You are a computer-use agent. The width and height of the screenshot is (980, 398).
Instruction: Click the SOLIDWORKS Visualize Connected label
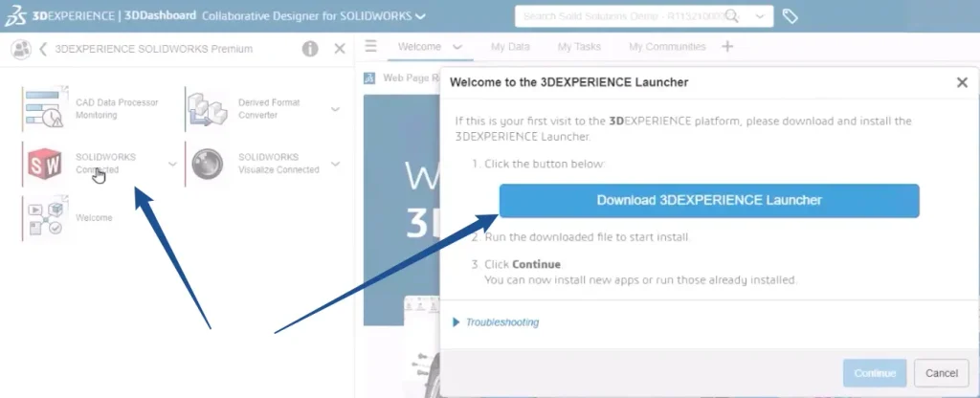[x=278, y=164]
